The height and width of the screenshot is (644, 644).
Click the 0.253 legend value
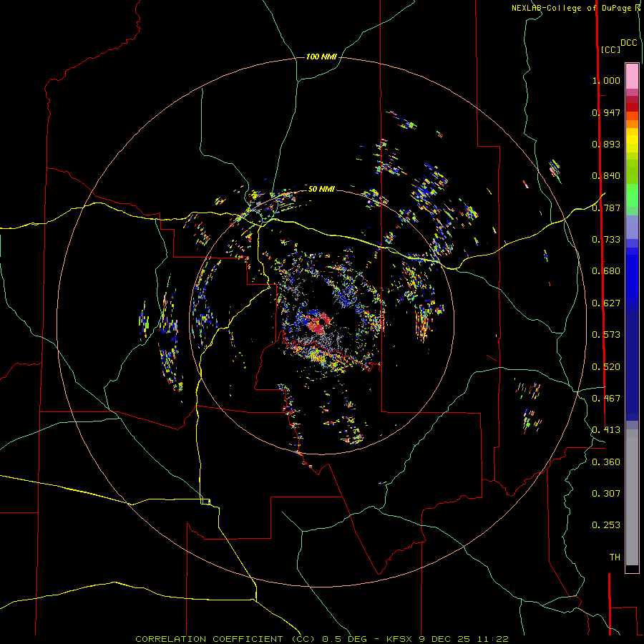coord(606,525)
